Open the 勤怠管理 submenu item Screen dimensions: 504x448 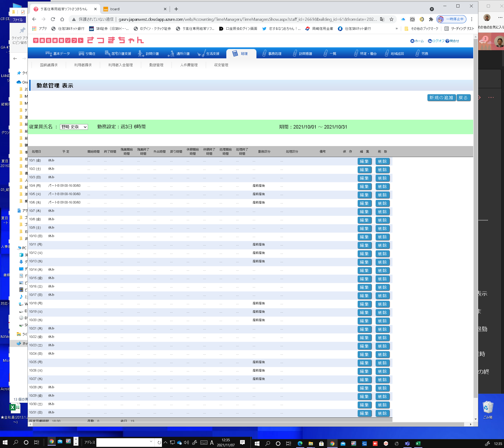156,65
